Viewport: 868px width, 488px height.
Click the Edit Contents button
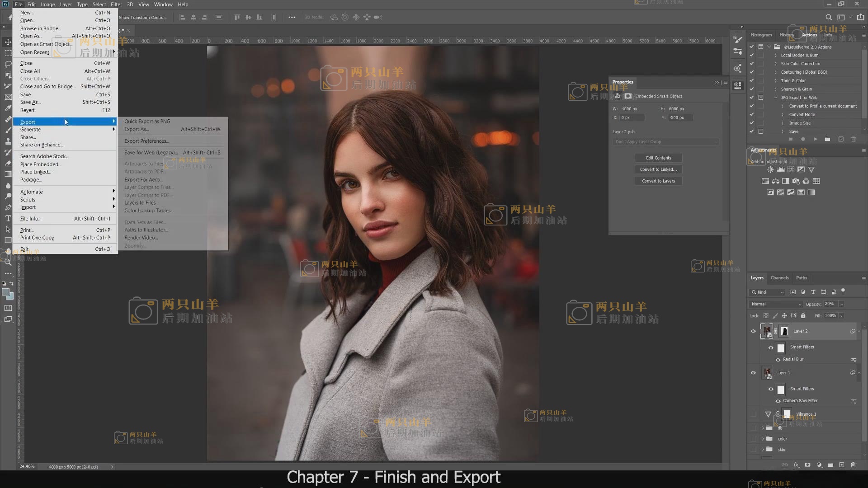click(658, 158)
